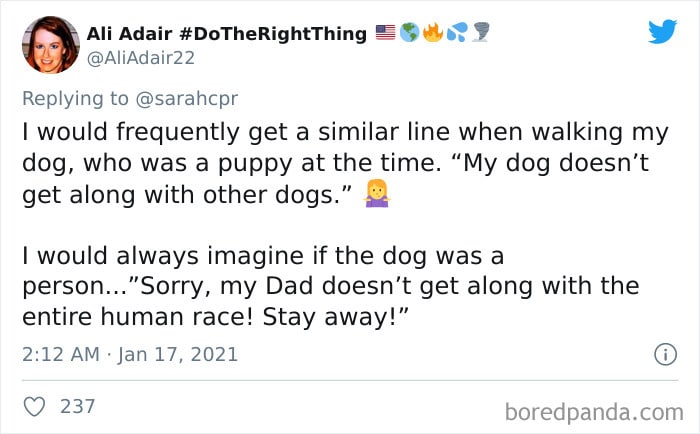Click the fire emoji in name
This screenshot has height=434, width=700.
pyautogui.click(x=433, y=32)
